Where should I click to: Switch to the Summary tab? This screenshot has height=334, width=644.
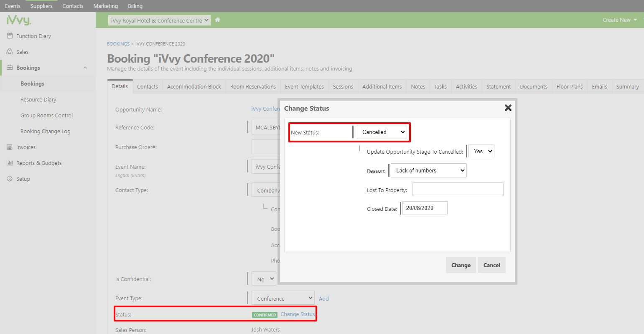tap(627, 86)
